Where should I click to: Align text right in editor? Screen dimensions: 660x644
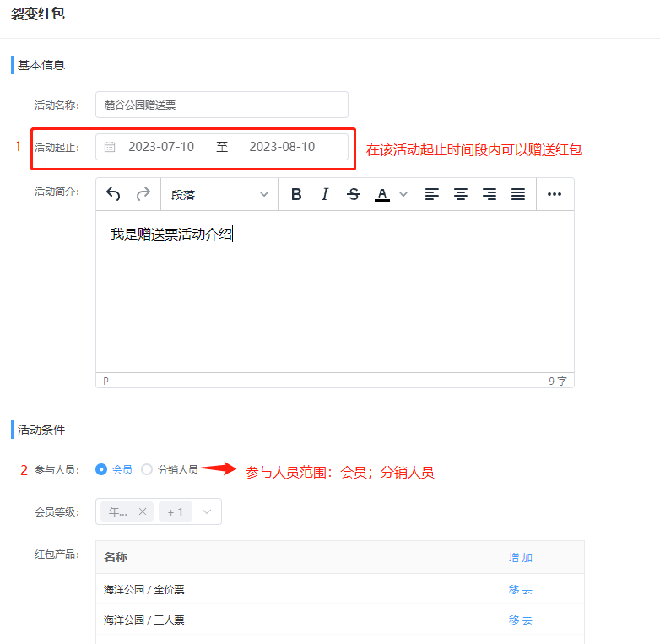tap(490, 194)
